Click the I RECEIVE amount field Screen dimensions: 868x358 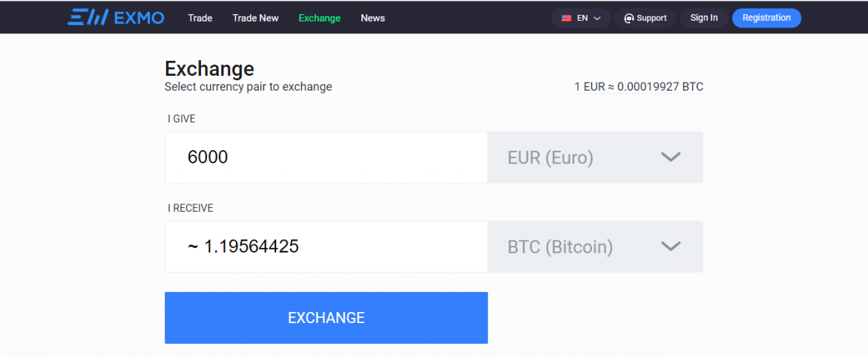pos(326,247)
